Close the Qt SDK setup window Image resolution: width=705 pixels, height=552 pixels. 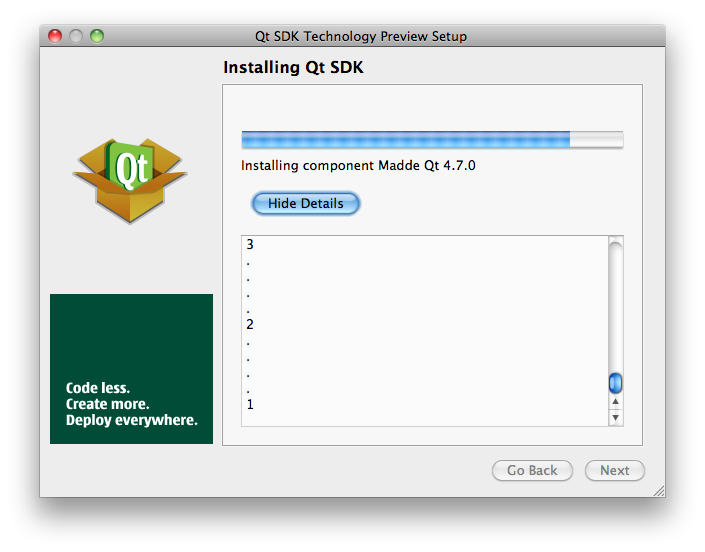(55, 36)
